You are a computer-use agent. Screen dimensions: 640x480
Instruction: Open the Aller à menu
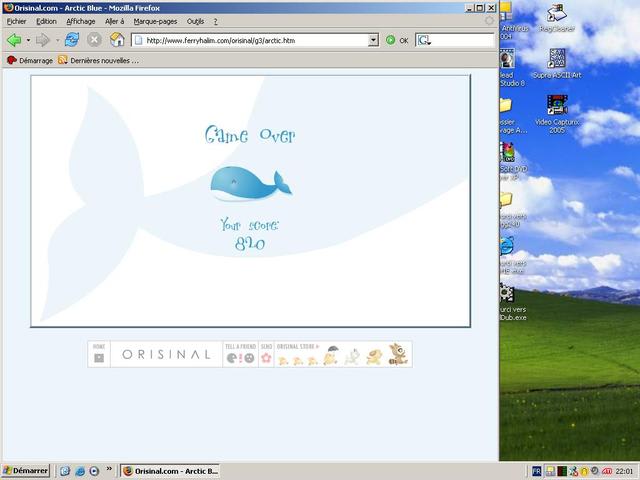pos(114,21)
